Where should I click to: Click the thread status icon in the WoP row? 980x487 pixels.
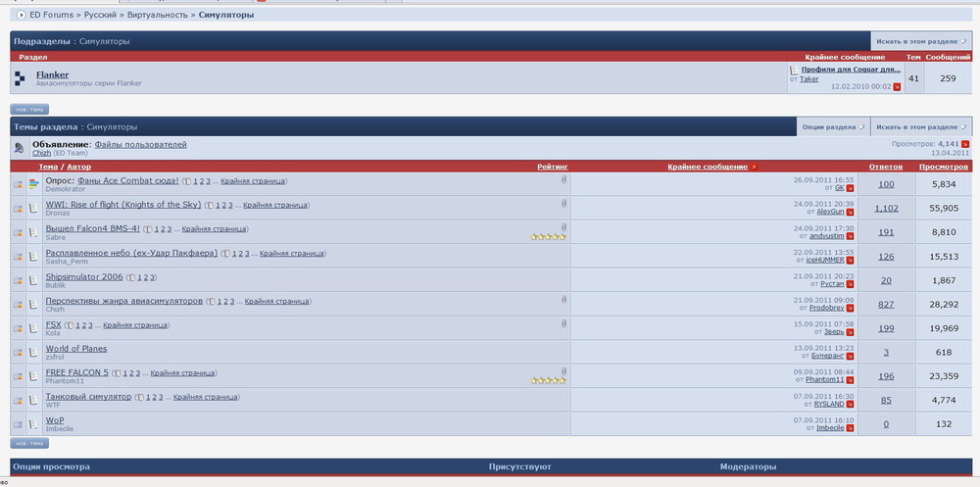[x=18, y=424]
